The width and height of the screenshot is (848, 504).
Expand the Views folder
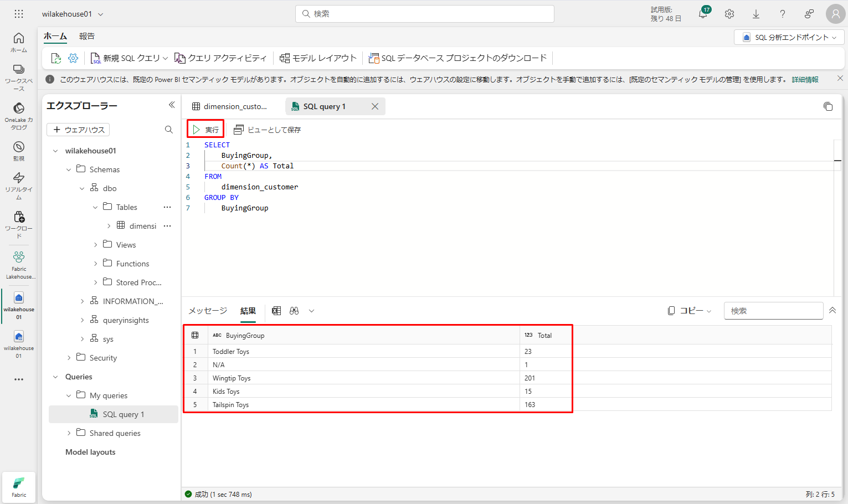[x=95, y=245]
